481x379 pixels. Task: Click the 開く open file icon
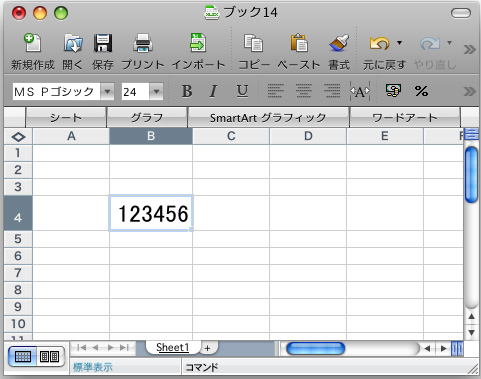pos(73,43)
